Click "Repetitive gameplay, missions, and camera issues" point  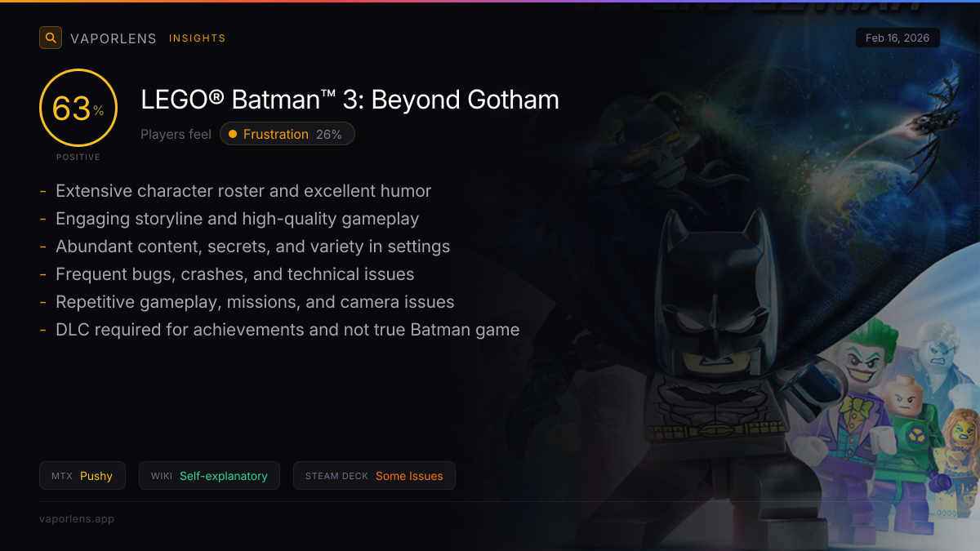(255, 302)
